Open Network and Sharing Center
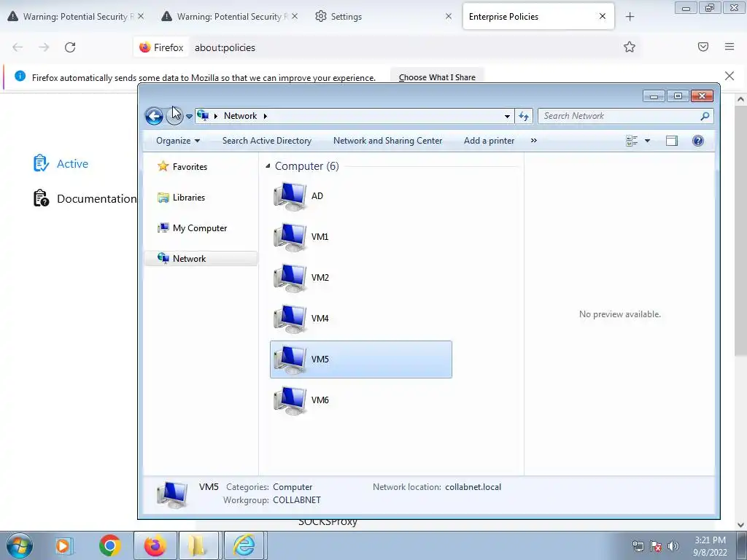 [x=388, y=141]
